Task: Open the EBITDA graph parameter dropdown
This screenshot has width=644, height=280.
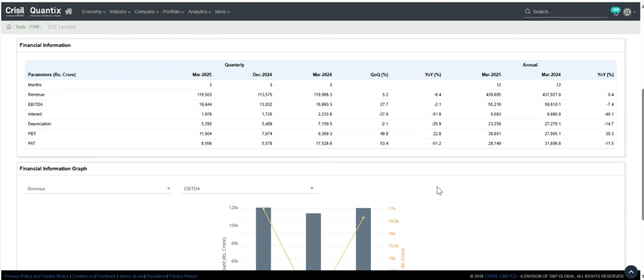Action: click(x=248, y=189)
